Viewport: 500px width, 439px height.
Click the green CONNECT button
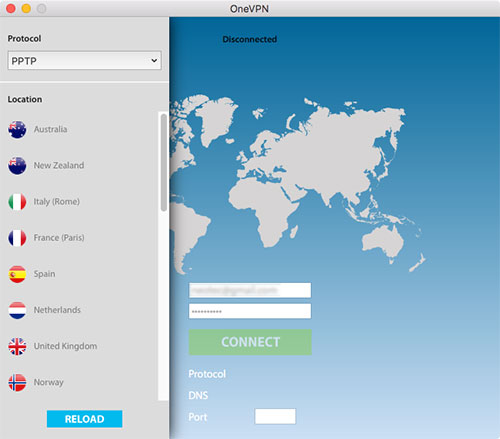click(x=250, y=342)
